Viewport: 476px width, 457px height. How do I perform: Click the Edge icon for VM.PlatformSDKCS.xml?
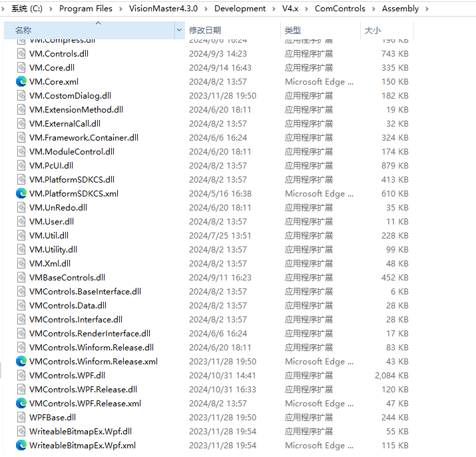pos(21,194)
